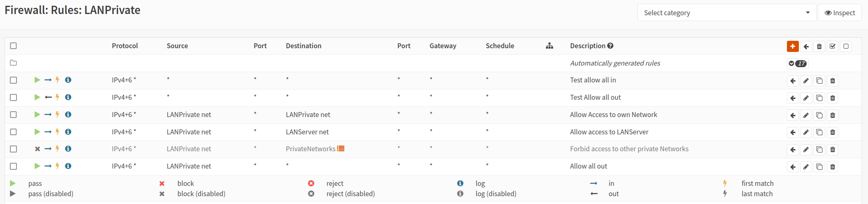Move selected rules before 'Test Allow all out'

click(793, 98)
